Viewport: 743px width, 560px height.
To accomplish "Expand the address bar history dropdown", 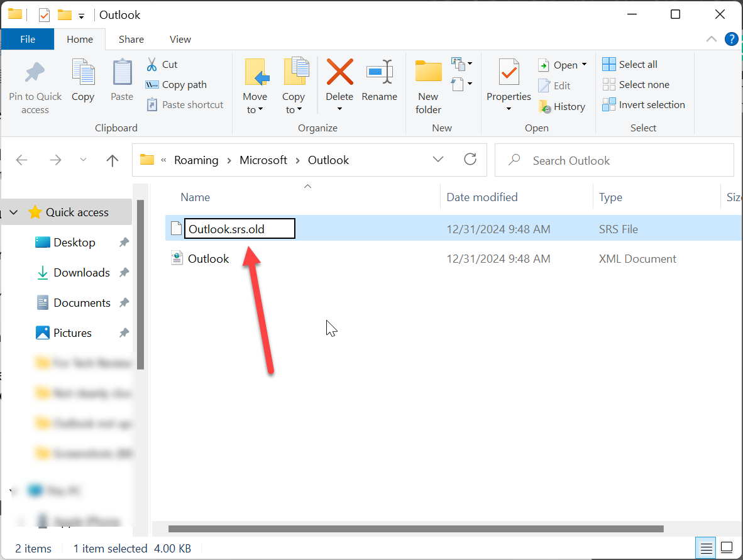I will coord(438,160).
